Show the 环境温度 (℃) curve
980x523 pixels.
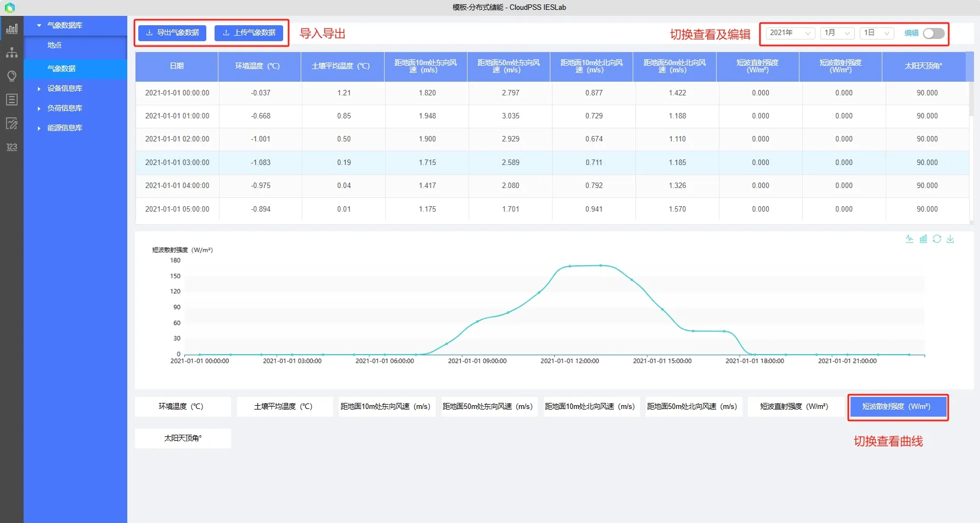183,407
